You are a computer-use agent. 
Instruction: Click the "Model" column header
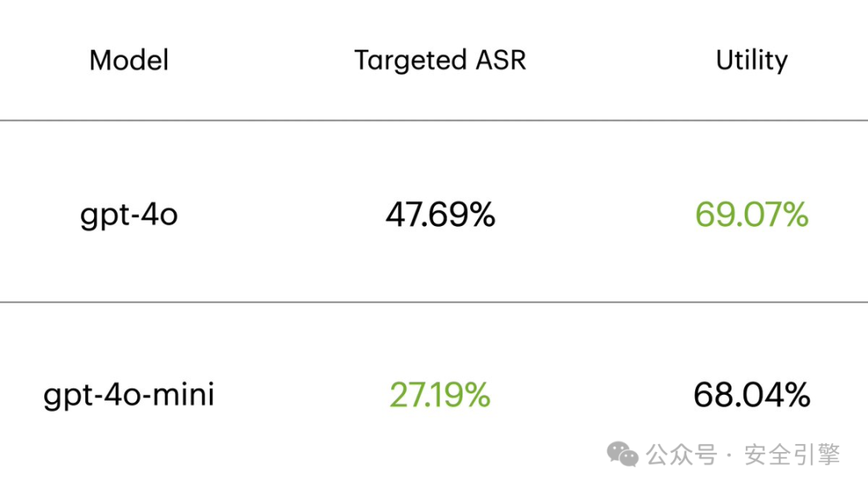(x=129, y=60)
